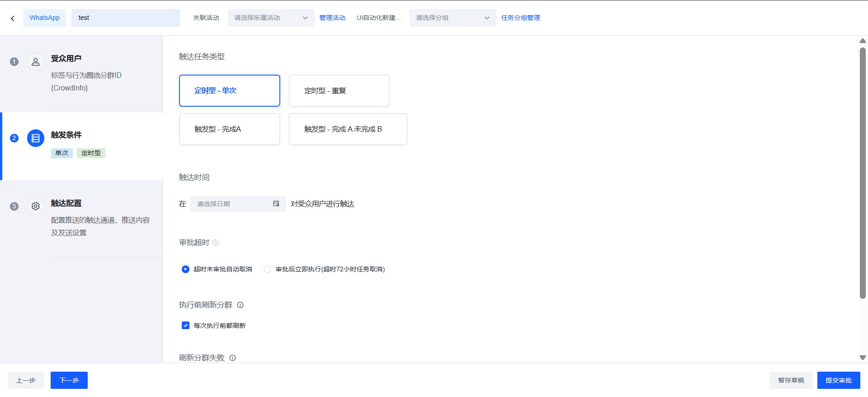Click the vertical scrollbar down arrow

point(863,358)
